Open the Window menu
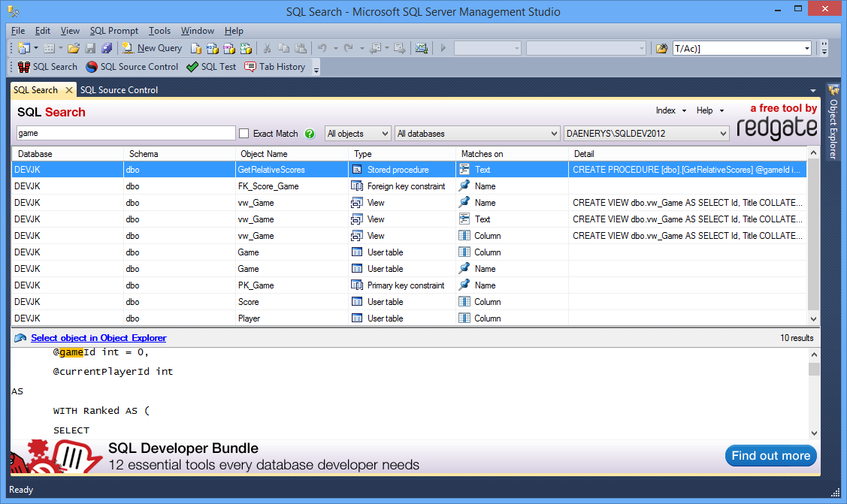This screenshot has width=847, height=504. coord(197,31)
